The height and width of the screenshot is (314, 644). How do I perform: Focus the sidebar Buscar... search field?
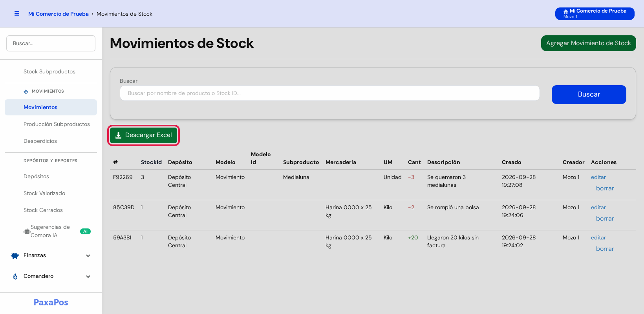pyautogui.click(x=51, y=43)
